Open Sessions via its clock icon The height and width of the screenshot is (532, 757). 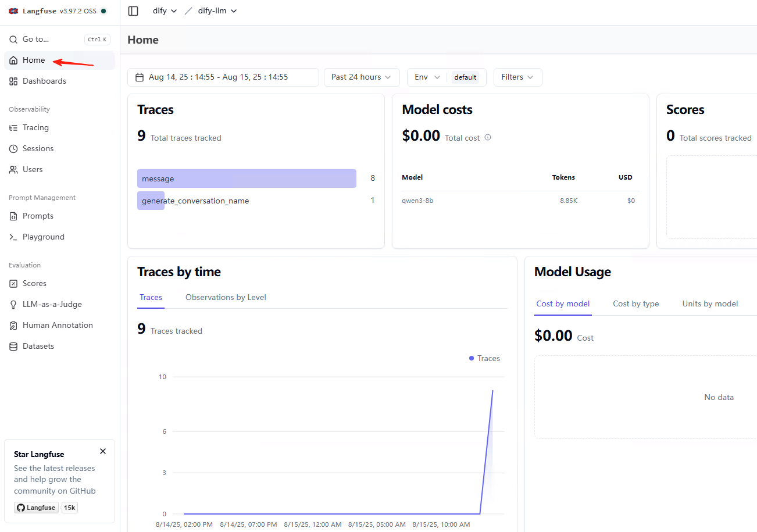(13, 149)
